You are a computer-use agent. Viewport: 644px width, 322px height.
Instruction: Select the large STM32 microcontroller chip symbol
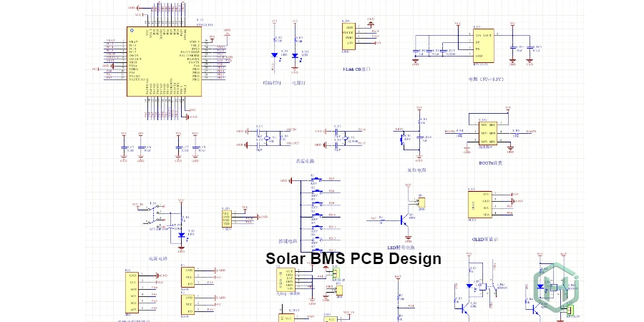coord(164,62)
